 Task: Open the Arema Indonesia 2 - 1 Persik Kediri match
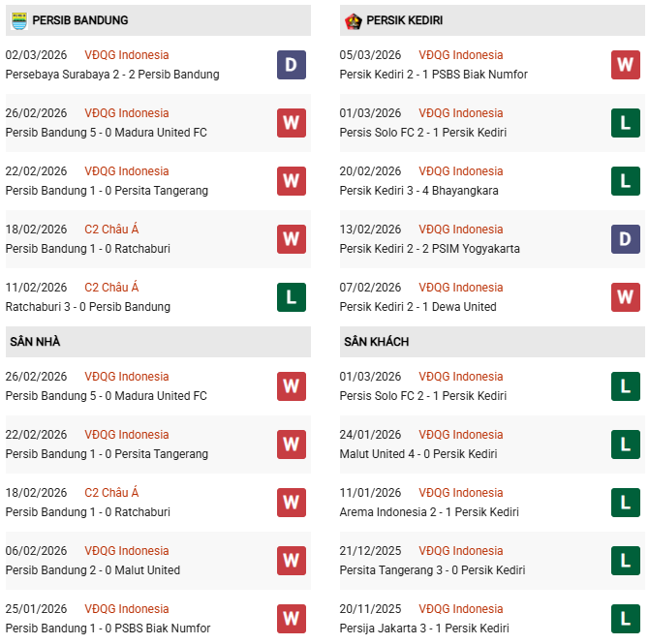click(429, 512)
